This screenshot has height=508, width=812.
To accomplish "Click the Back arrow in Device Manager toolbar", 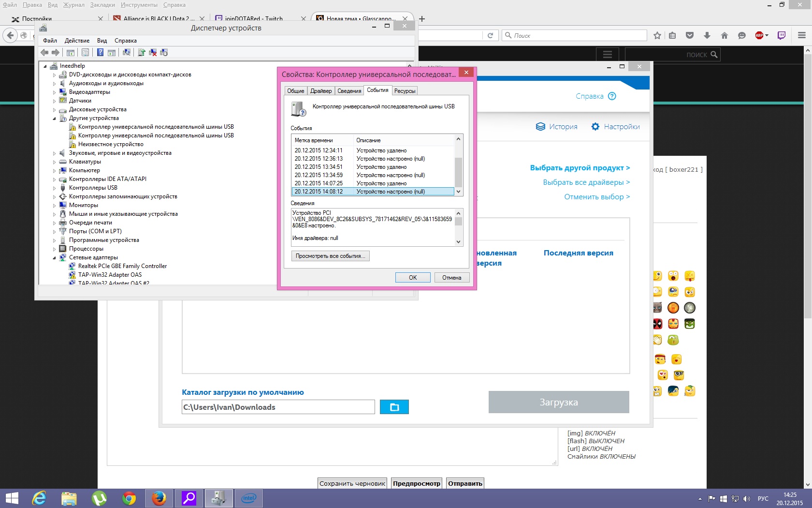I will (44, 52).
